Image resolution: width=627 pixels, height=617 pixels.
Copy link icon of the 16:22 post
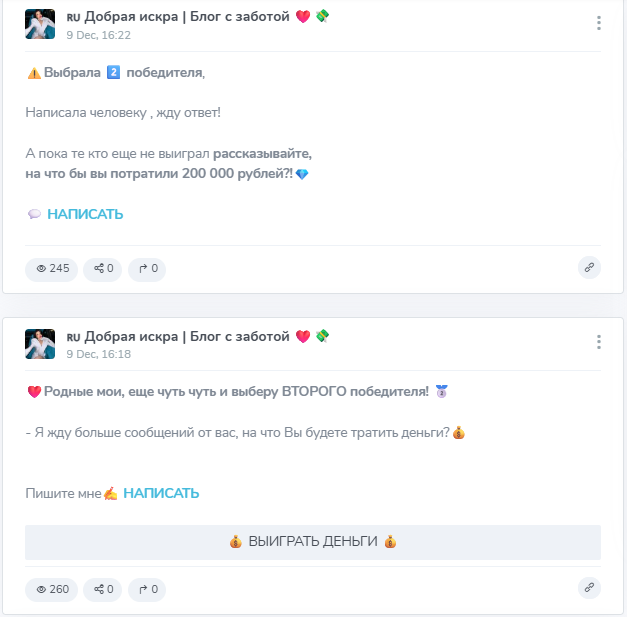(589, 268)
